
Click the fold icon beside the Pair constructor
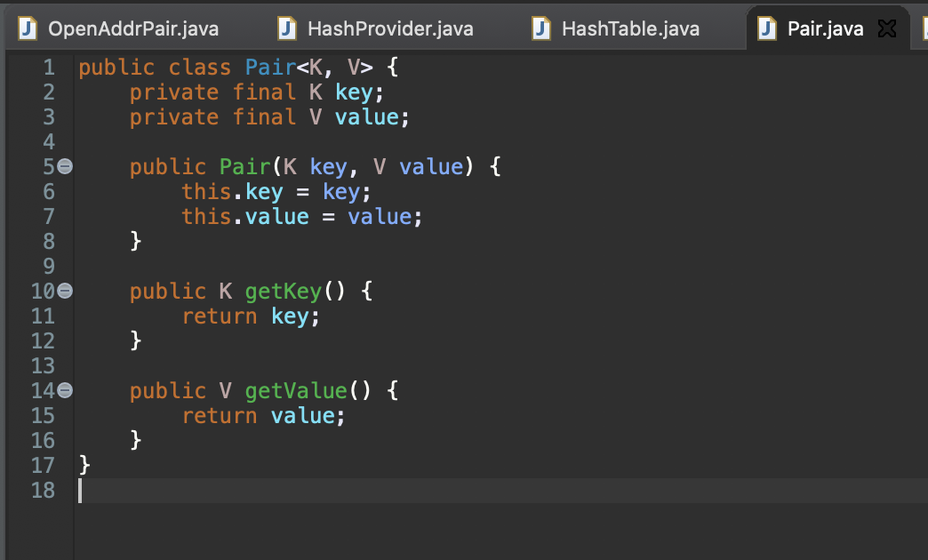point(66,165)
